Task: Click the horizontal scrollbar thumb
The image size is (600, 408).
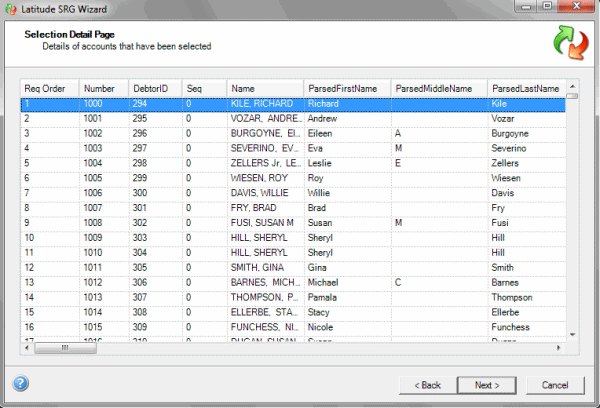Action: point(65,348)
